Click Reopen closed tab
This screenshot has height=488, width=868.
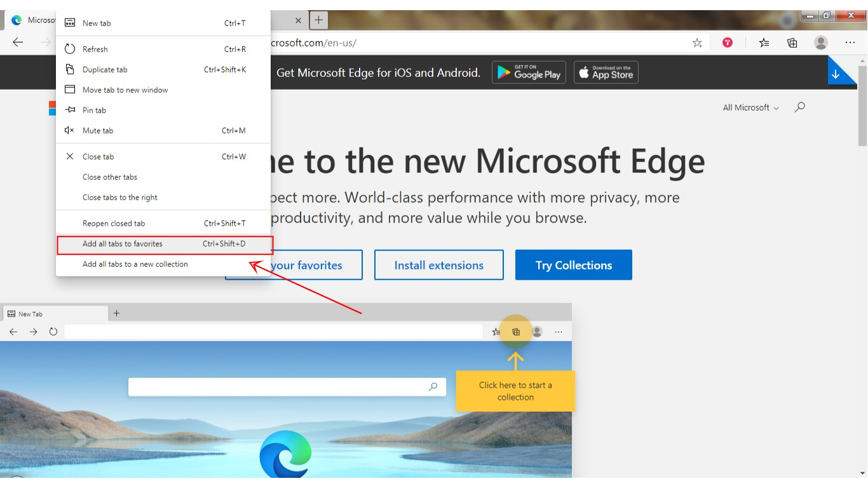tap(163, 223)
